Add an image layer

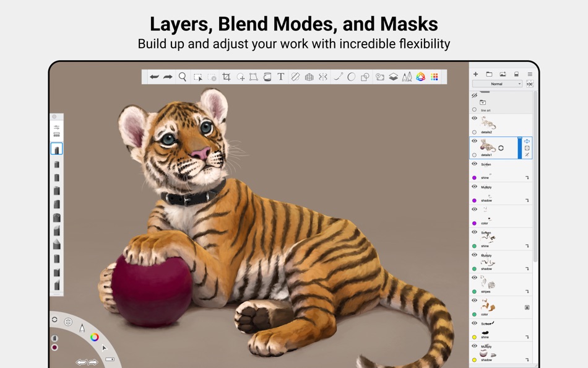pos(503,74)
